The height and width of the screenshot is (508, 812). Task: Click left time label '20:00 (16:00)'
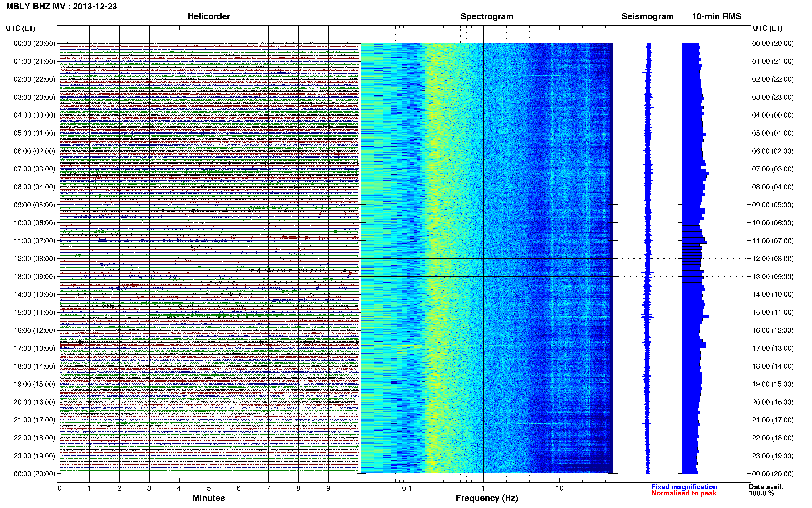click(34, 402)
